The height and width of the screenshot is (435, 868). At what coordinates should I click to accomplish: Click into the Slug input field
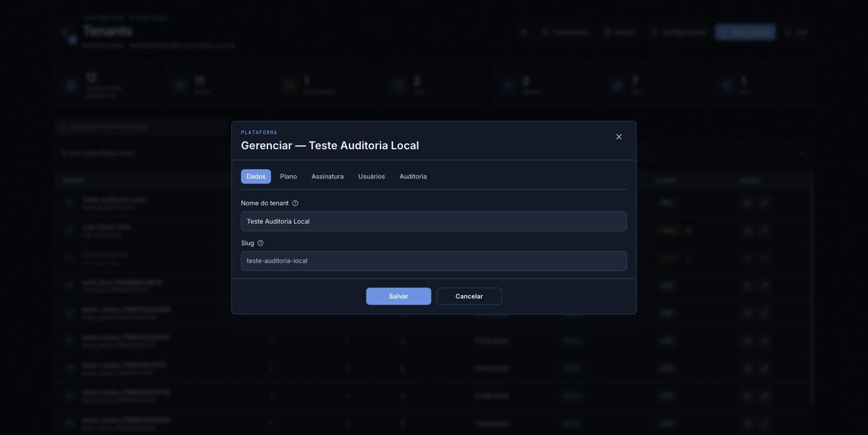(x=434, y=261)
